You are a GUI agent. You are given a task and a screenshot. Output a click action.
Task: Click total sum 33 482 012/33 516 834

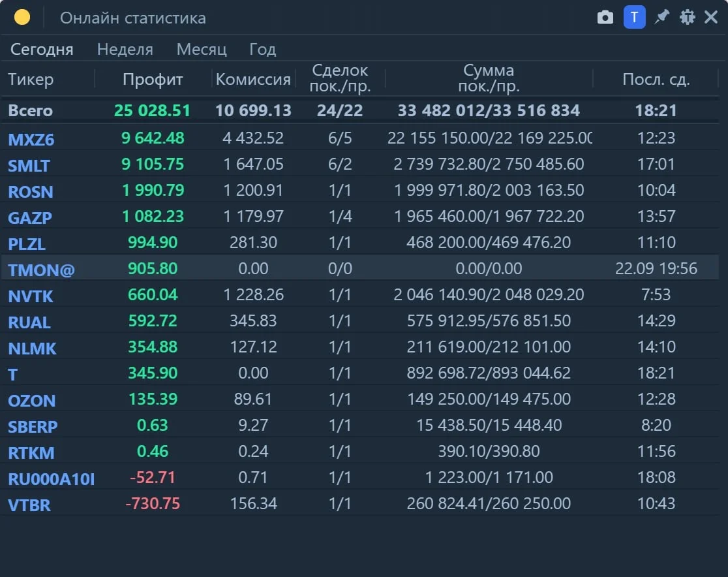(x=489, y=110)
